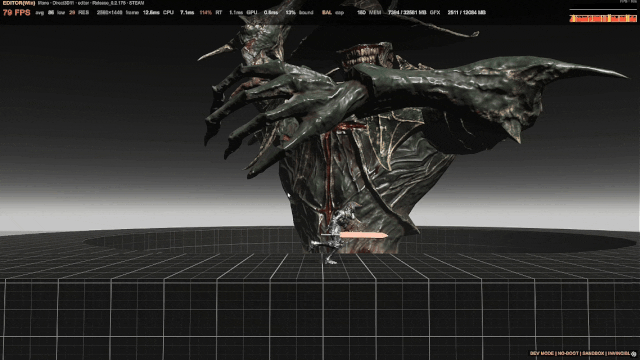Viewport: 640px width, 360px height.
Task: Click the 79 FPS counter
Action: 17,13
